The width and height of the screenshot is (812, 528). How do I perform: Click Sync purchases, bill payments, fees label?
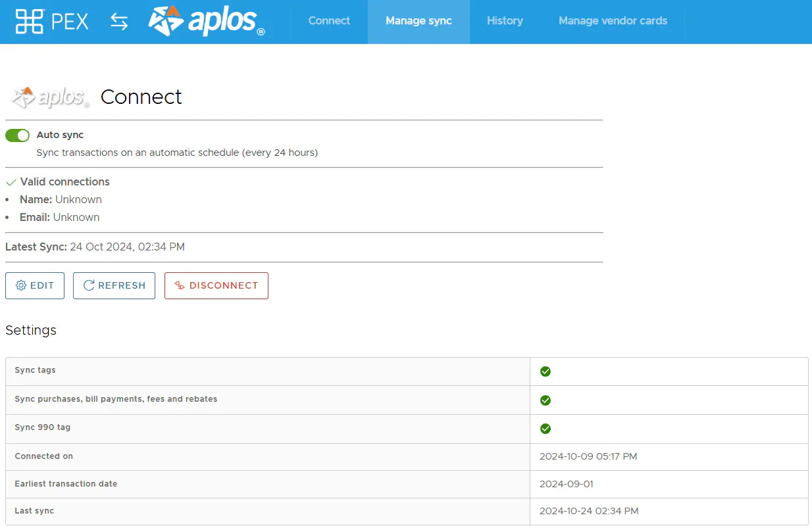tap(116, 399)
